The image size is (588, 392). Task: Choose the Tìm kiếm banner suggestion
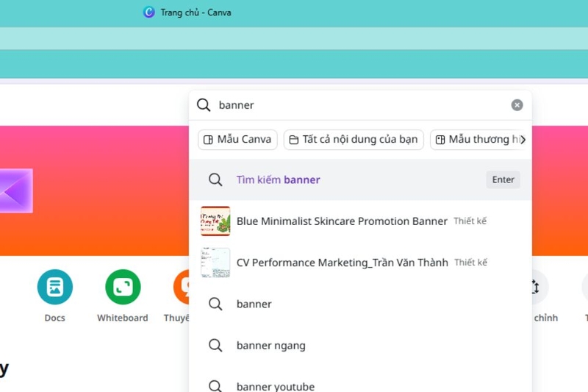pyautogui.click(x=360, y=179)
